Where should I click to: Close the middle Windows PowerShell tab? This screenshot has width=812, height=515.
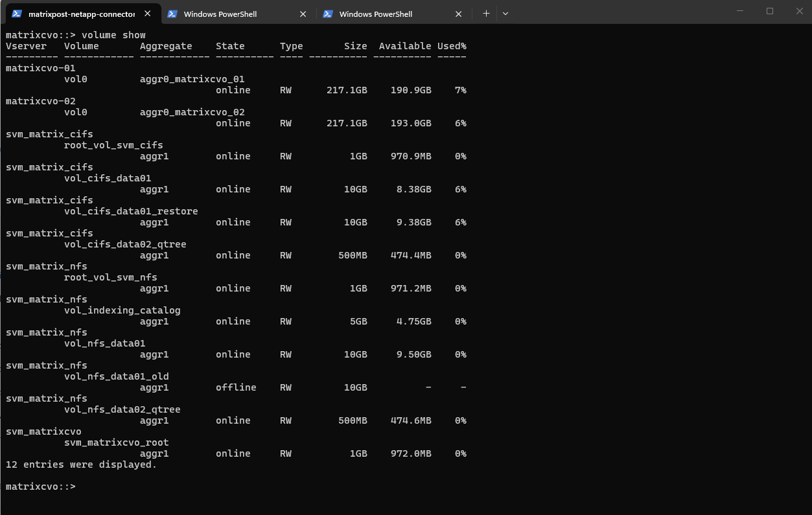point(303,14)
